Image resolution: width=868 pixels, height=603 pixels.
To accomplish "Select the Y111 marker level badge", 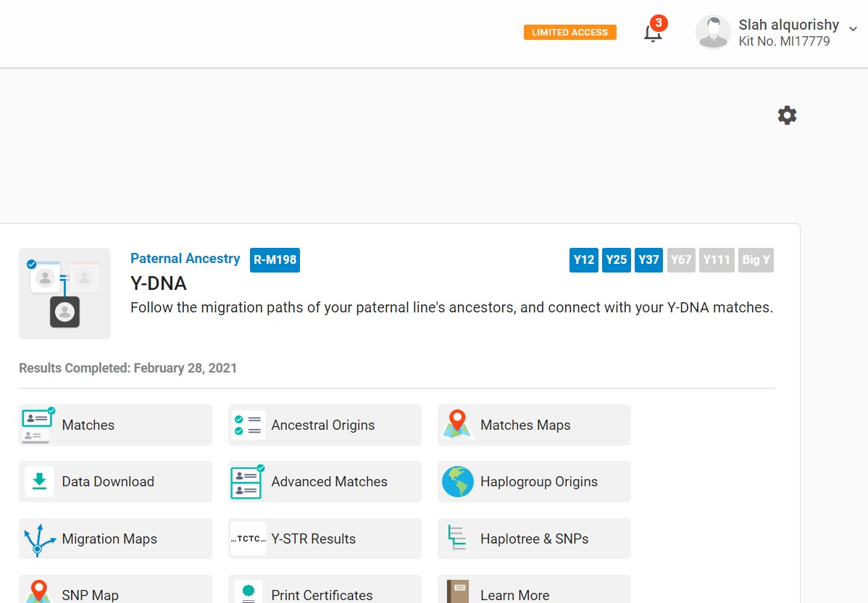I will click(x=717, y=259).
